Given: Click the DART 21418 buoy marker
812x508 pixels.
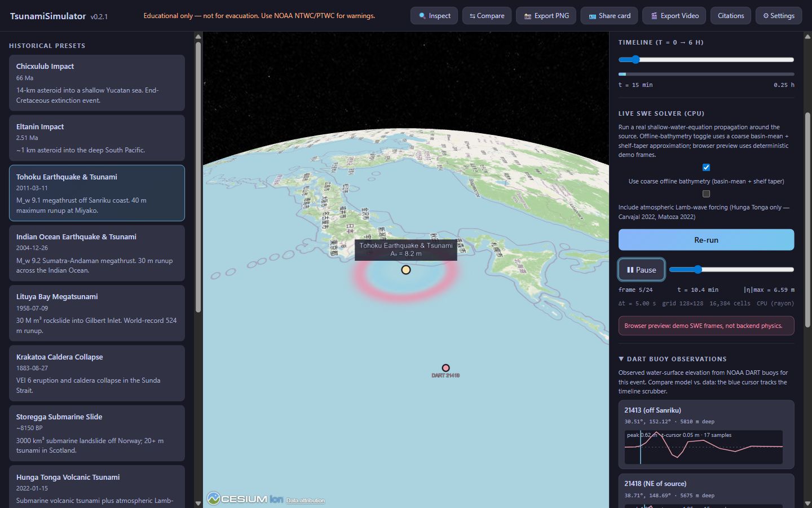Looking at the screenshot, I should (445, 368).
